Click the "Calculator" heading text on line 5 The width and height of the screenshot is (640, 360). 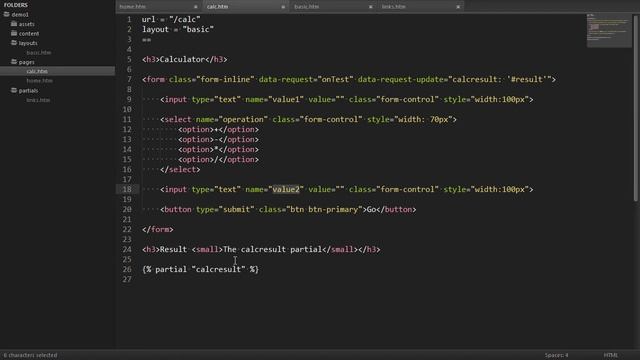click(x=182, y=60)
